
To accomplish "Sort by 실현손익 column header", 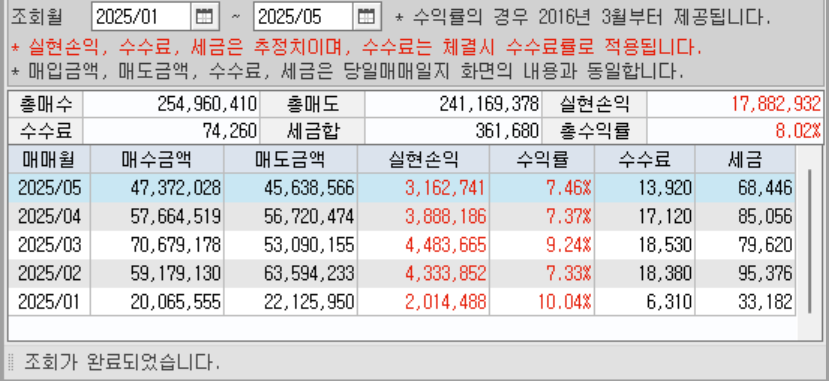I will (423, 159).
